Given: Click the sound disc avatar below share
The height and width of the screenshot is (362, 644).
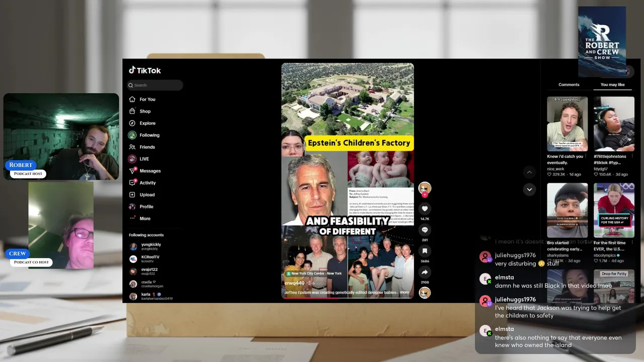Looking at the screenshot, I should (425, 293).
